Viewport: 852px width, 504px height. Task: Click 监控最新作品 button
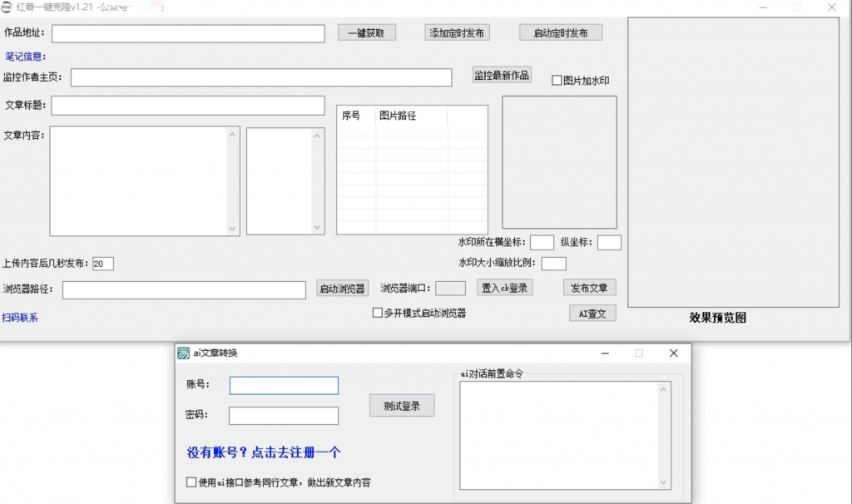tap(501, 75)
